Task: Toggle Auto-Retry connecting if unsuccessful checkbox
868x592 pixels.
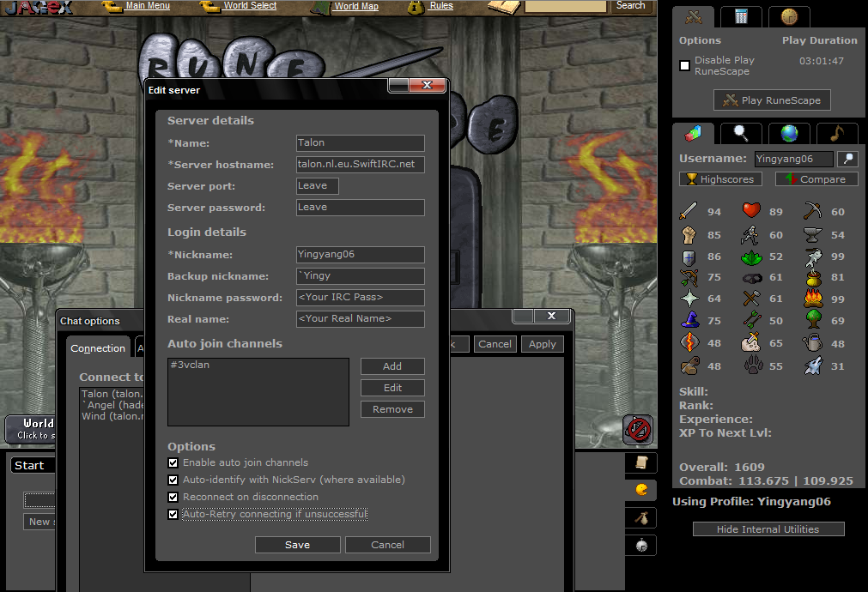Action: pyautogui.click(x=173, y=514)
